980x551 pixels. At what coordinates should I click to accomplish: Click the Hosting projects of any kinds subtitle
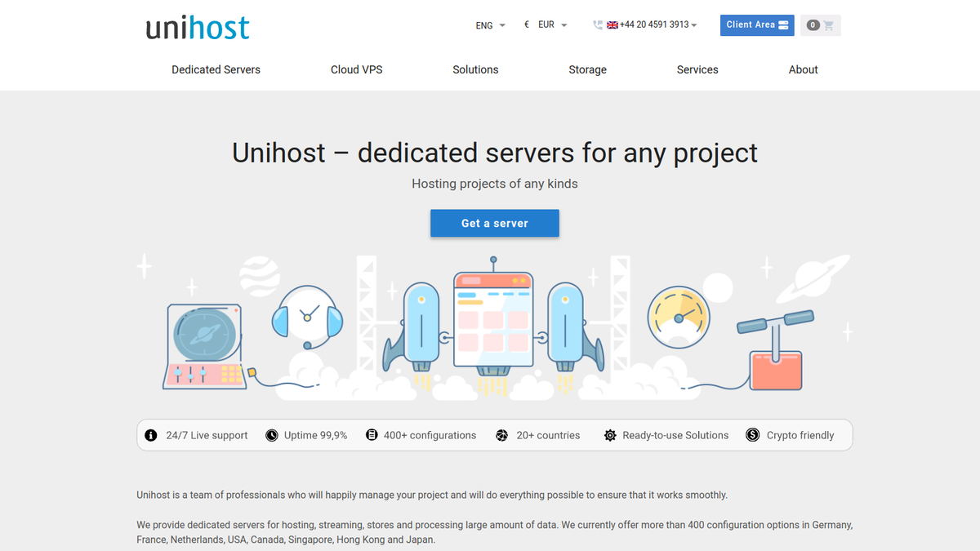tap(495, 184)
